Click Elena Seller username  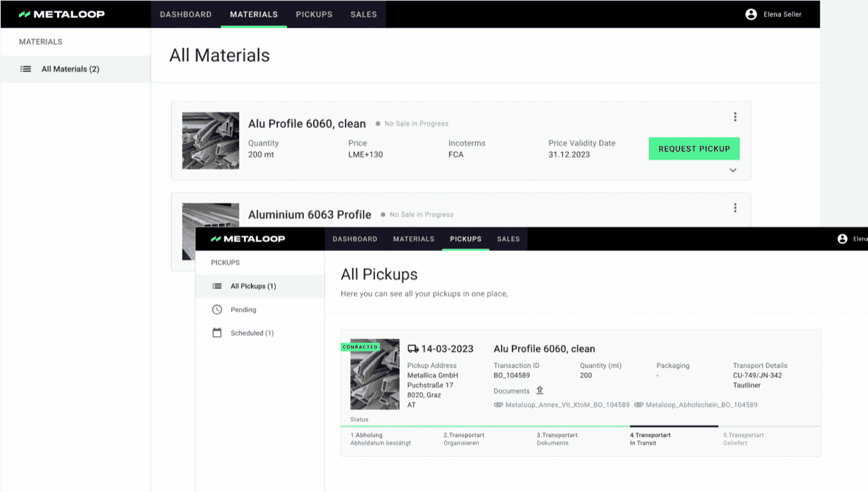pyautogui.click(x=783, y=14)
